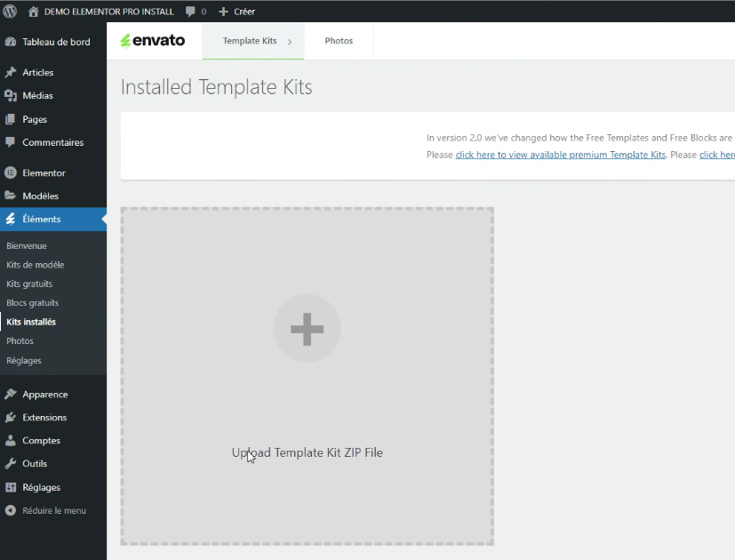This screenshot has height=560, width=735.
Task: Switch to the Photos tab
Action: tap(339, 41)
